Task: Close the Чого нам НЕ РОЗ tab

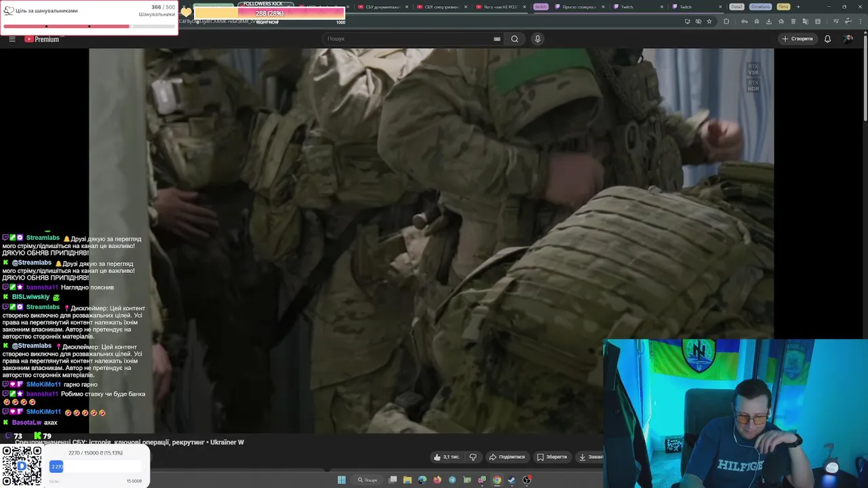Action: coord(525,7)
